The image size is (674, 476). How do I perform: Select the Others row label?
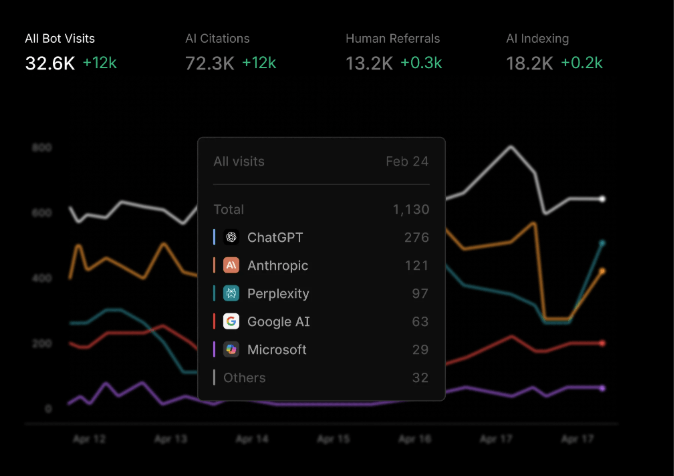tap(244, 378)
